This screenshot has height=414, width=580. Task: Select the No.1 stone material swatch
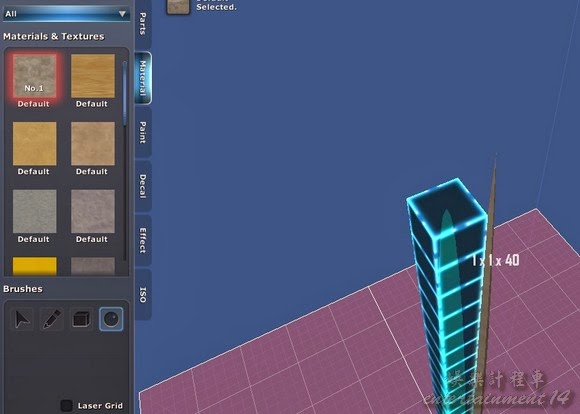[34, 76]
